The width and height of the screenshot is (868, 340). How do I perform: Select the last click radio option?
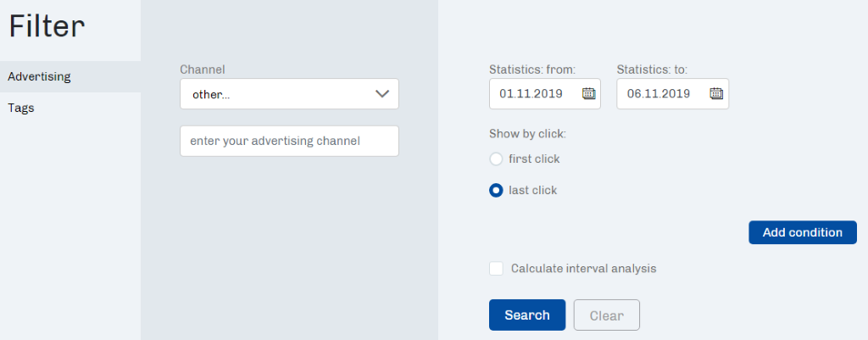pyautogui.click(x=496, y=191)
